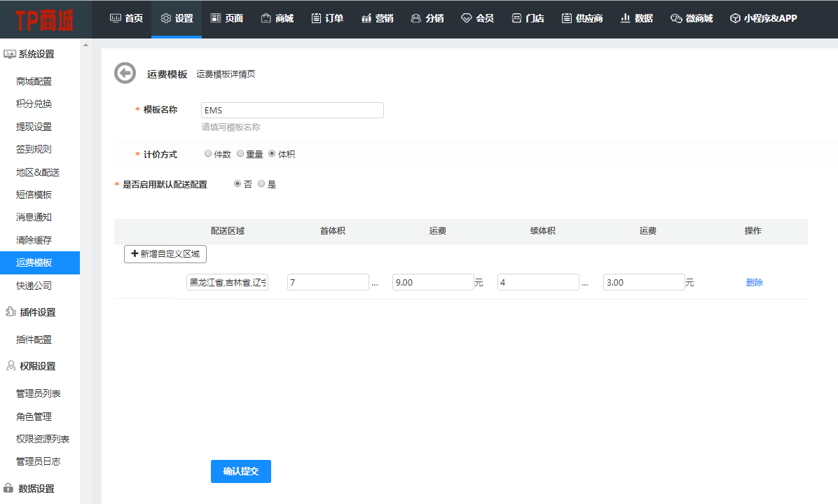The width and height of the screenshot is (838, 504).
Task: Click the 商城 shopping bag icon
Action: [266, 19]
